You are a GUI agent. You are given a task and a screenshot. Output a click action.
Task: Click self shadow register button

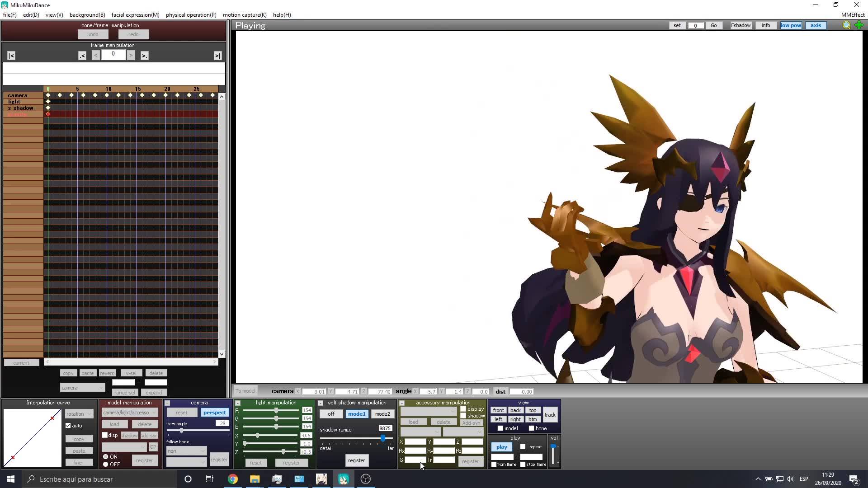356,460
